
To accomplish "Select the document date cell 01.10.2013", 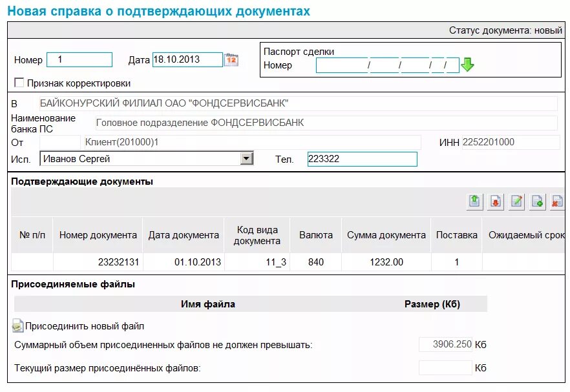I will click(x=184, y=262).
